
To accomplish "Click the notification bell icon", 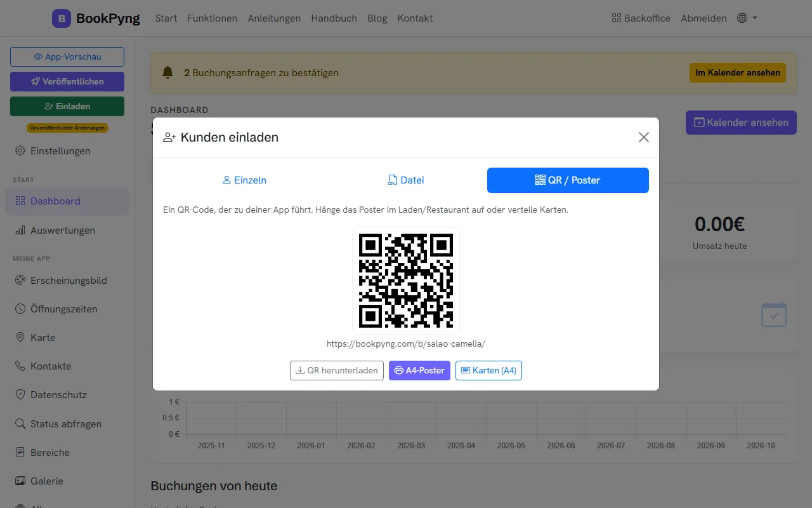I will tap(167, 72).
